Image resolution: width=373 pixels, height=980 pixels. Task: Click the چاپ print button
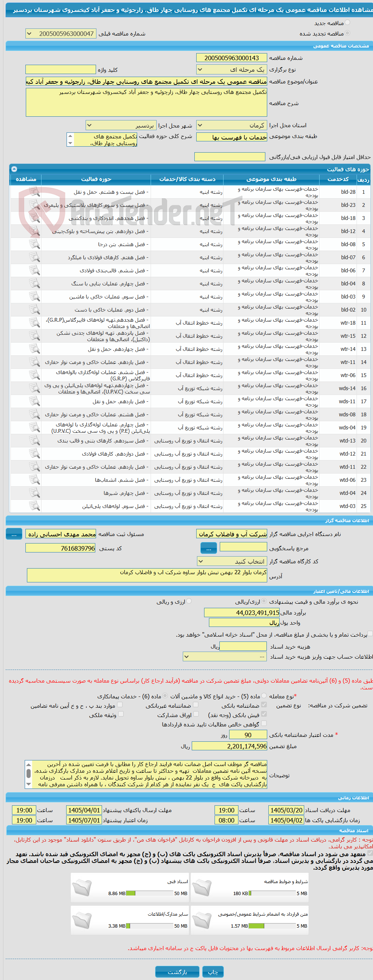tap(213, 972)
